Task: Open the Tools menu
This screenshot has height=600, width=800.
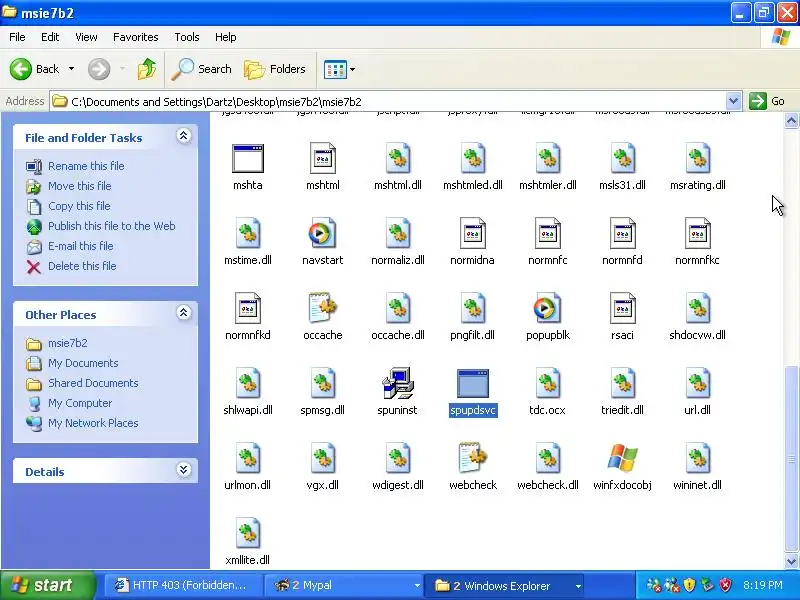Action: point(187,37)
